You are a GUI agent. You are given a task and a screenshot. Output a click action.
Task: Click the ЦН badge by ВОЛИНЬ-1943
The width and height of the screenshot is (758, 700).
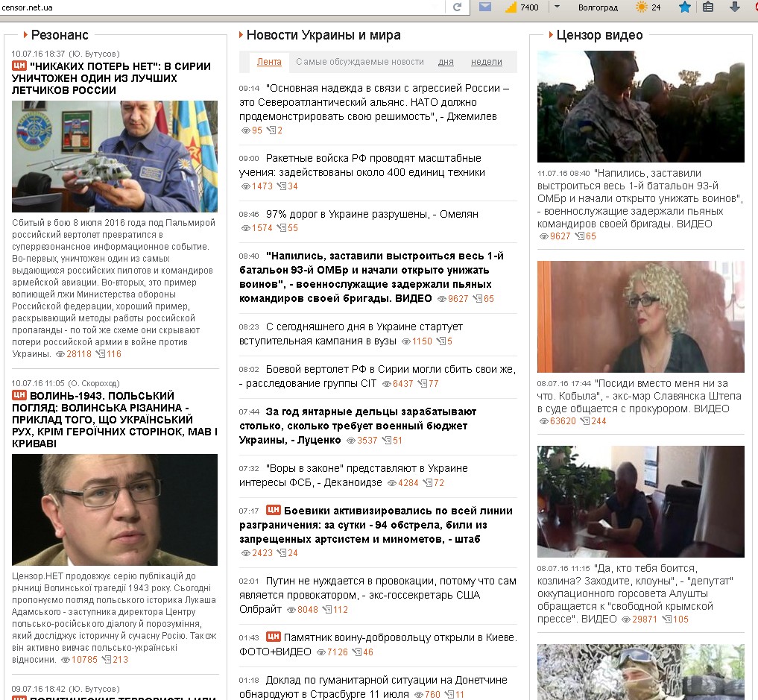(x=19, y=395)
